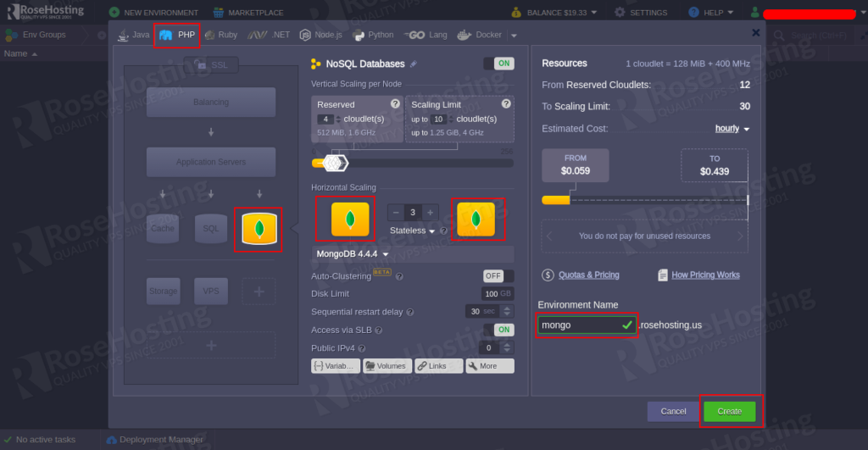Open the Links button
Image resolution: width=868 pixels, height=450 pixels.
click(438, 366)
